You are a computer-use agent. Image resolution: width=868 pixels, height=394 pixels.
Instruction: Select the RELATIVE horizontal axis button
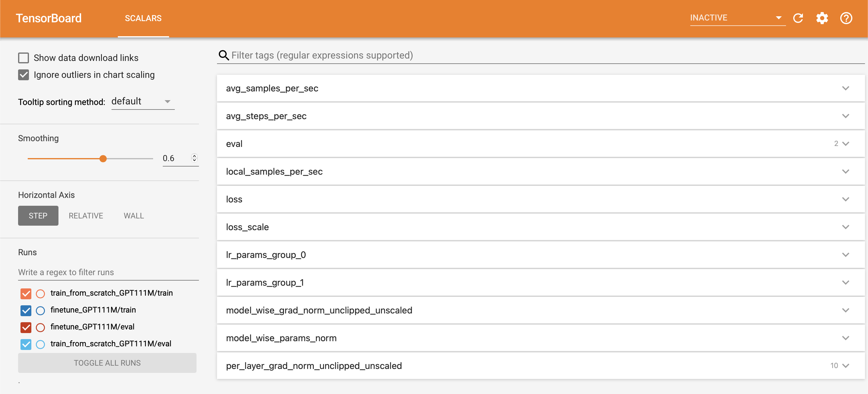click(x=86, y=215)
